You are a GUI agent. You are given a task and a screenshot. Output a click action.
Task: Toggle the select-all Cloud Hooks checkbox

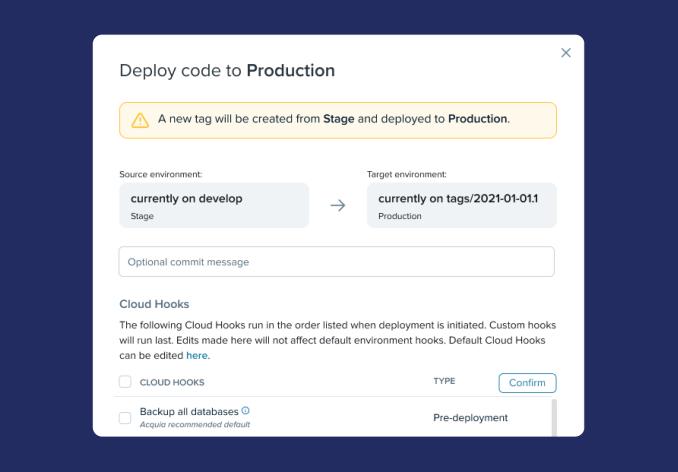click(125, 382)
